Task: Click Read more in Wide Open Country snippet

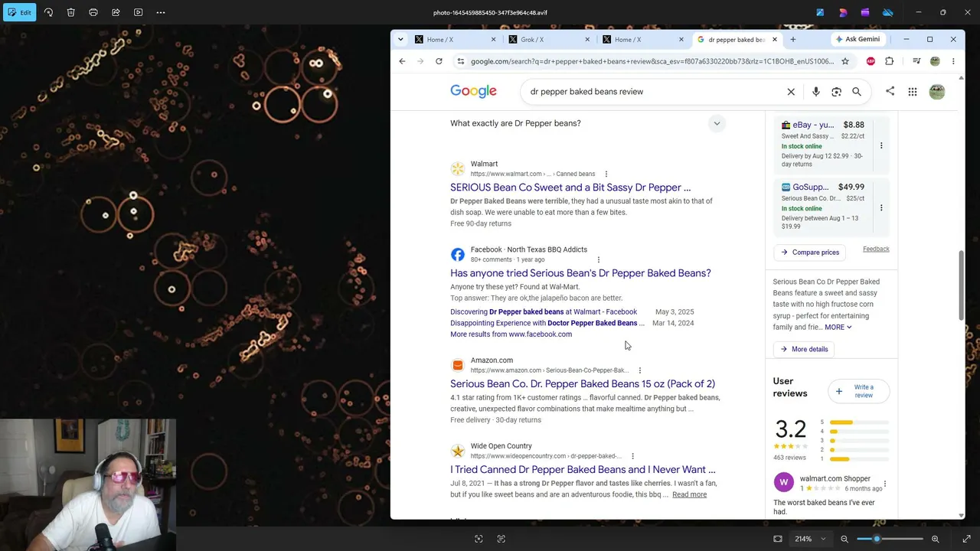Action: [x=689, y=494]
